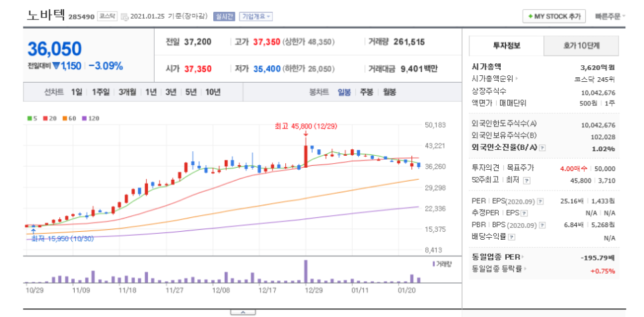Click the arrow beside 시가총액순위
Image resolution: width=644 pixels, height=317 pixels.
click(x=516, y=79)
